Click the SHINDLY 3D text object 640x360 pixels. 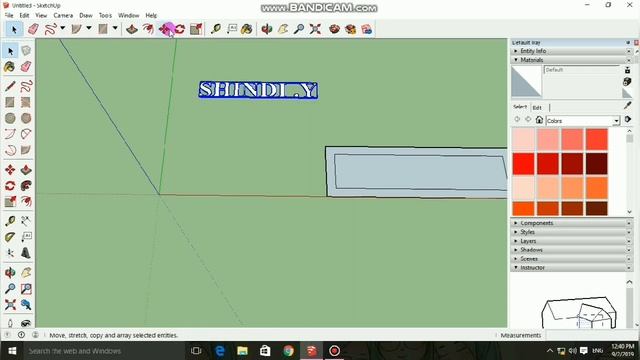[x=258, y=90]
